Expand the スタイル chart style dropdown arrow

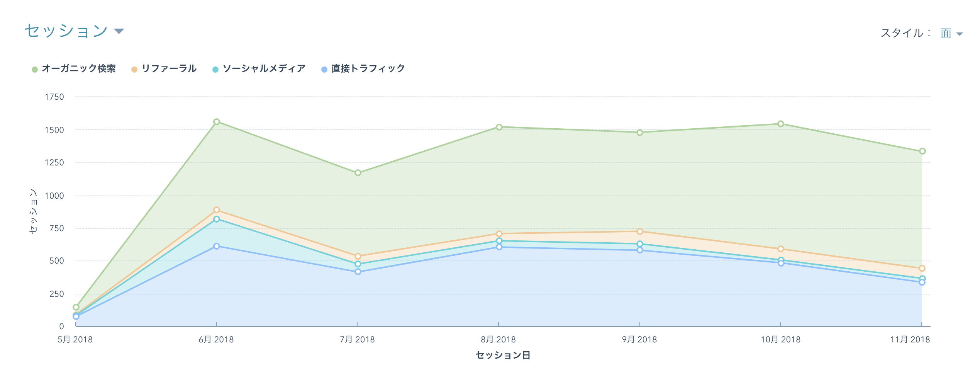(959, 34)
